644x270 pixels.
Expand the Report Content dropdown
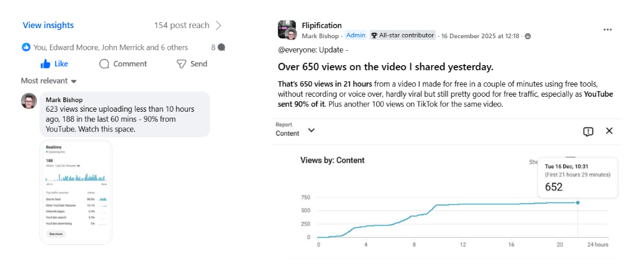click(311, 130)
